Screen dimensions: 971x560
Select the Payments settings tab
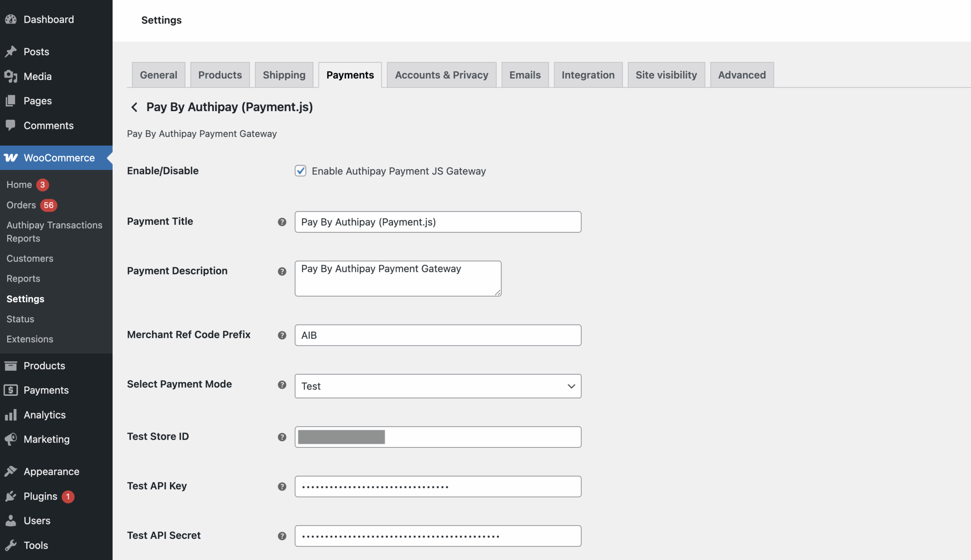pos(350,75)
